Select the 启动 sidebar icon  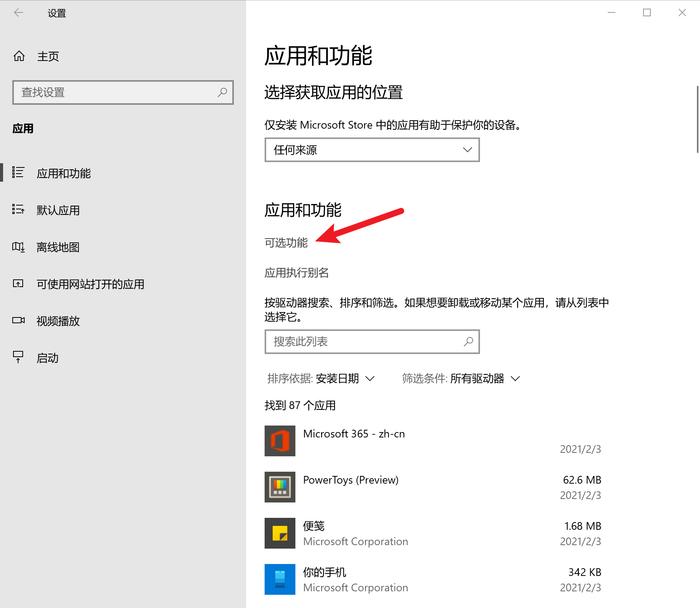click(x=18, y=357)
